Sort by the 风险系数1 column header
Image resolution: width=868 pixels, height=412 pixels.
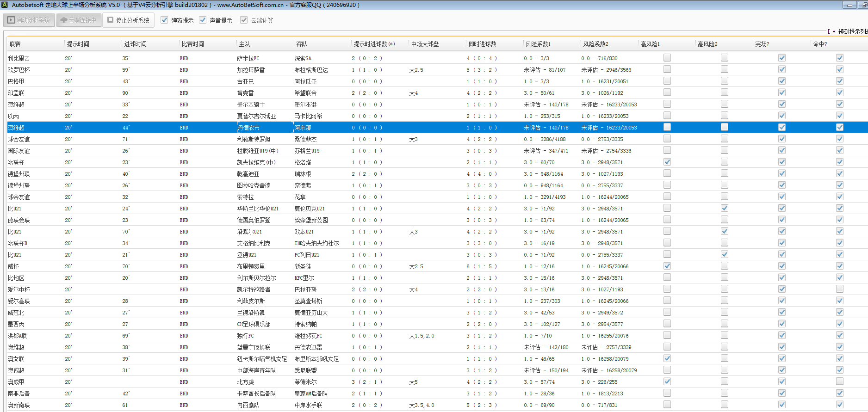(x=538, y=44)
